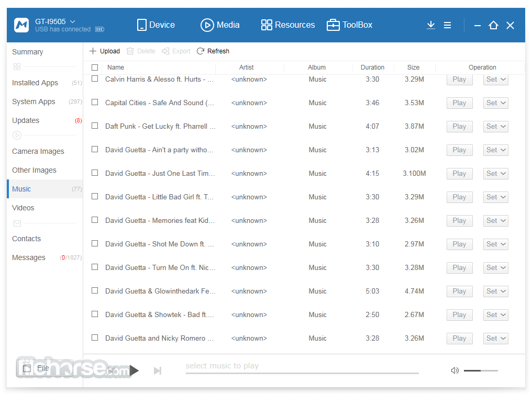Play the Showtek - Bad track

pos(459,315)
